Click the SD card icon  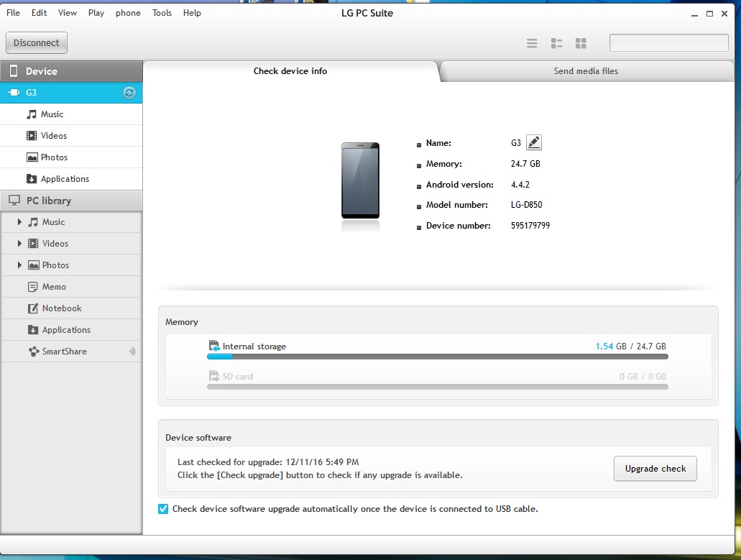click(214, 376)
